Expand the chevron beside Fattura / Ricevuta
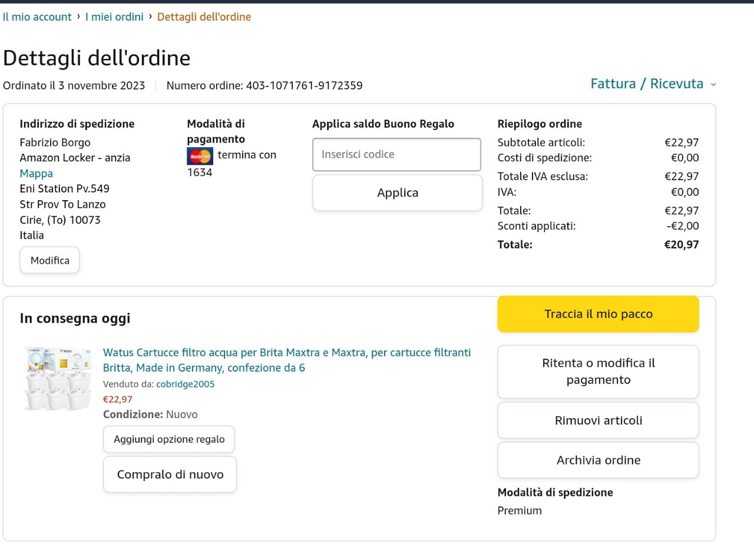The height and width of the screenshot is (560, 754). (x=713, y=85)
